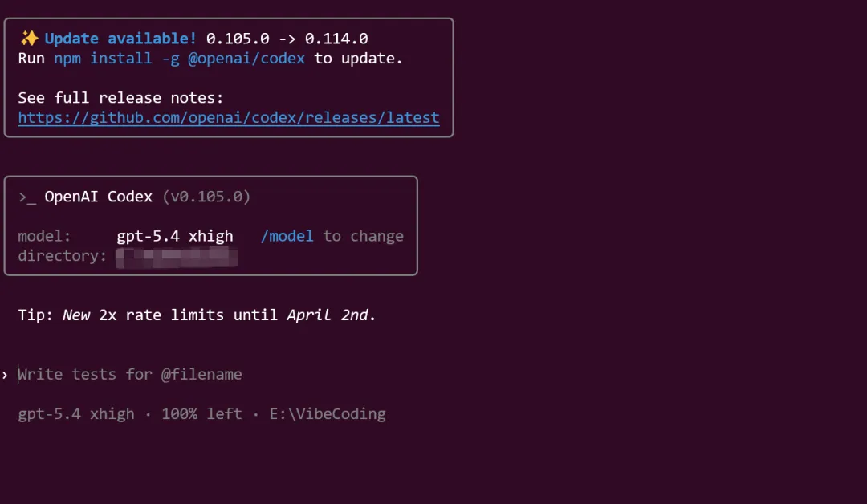This screenshot has height=504, width=867.
Task: Click the (v0.105.0) version label
Action: 206,197
